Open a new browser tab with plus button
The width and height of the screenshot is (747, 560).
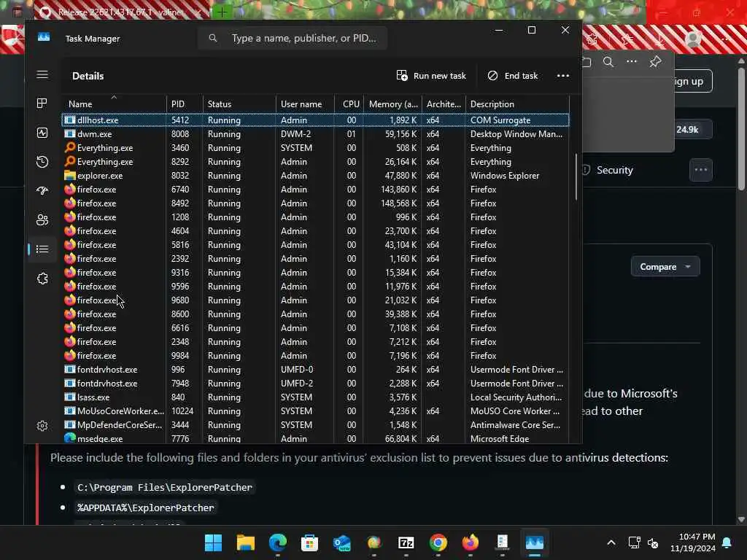tap(222, 12)
